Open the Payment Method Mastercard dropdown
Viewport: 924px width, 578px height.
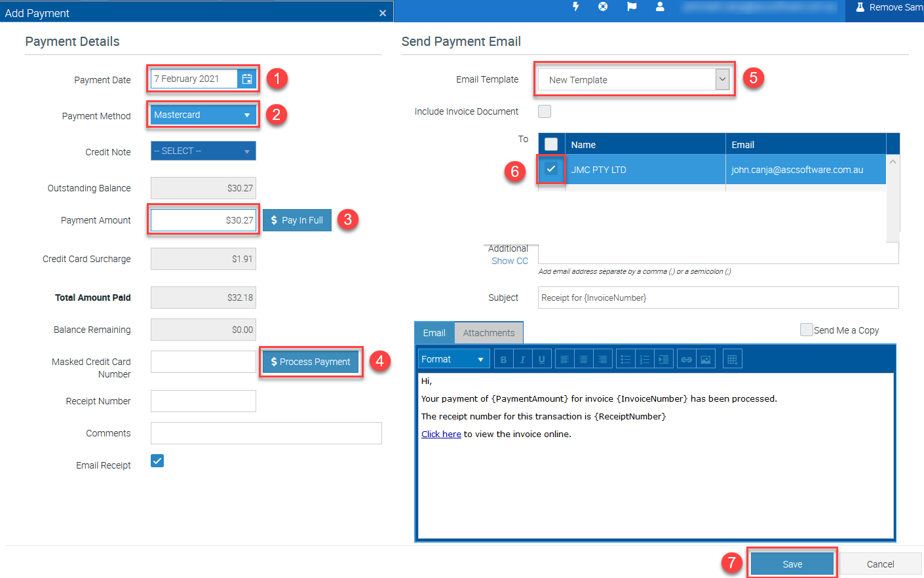(x=202, y=115)
